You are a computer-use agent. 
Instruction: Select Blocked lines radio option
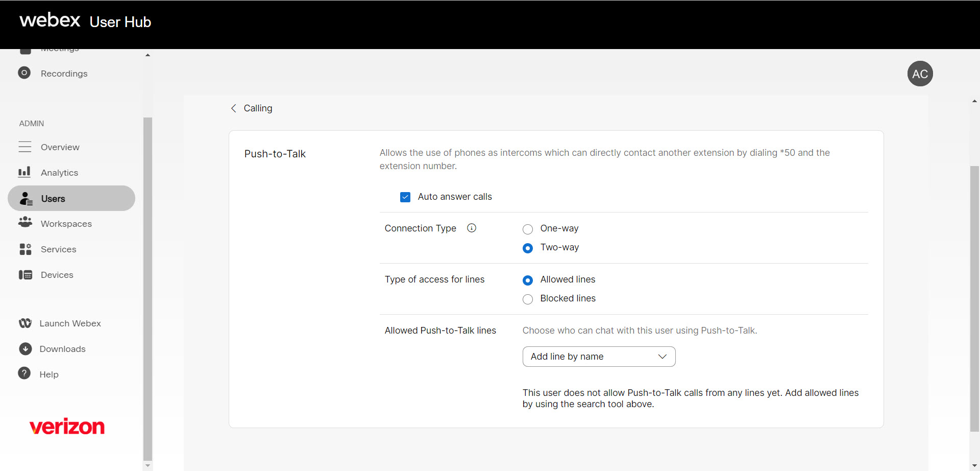528,299
